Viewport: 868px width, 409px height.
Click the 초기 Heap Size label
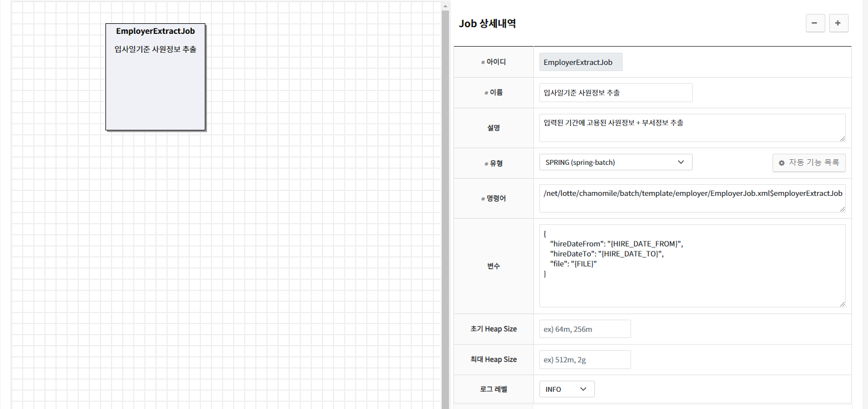pos(493,329)
